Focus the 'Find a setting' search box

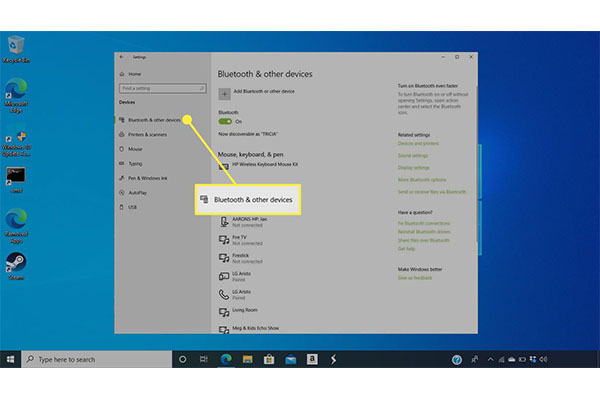[x=163, y=88]
